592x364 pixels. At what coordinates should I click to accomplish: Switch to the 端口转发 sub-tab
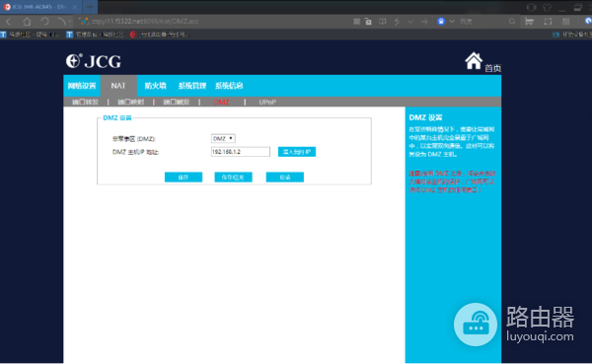(85, 102)
